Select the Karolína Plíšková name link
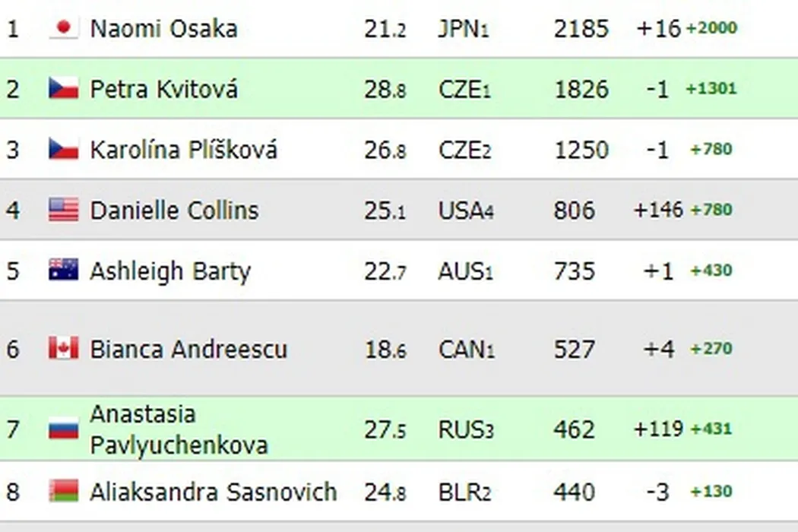Image resolution: width=798 pixels, height=532 pixels. point(183,149)
